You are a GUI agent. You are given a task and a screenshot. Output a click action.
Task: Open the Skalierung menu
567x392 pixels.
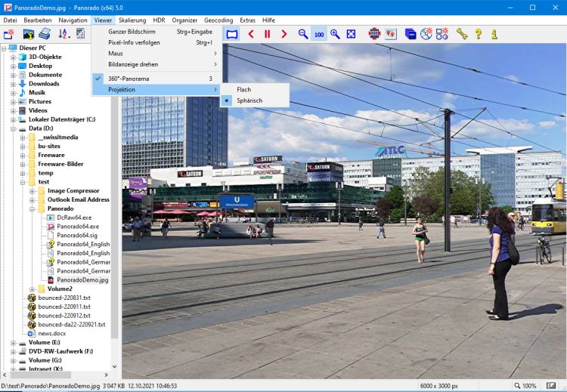click(132, 20)
